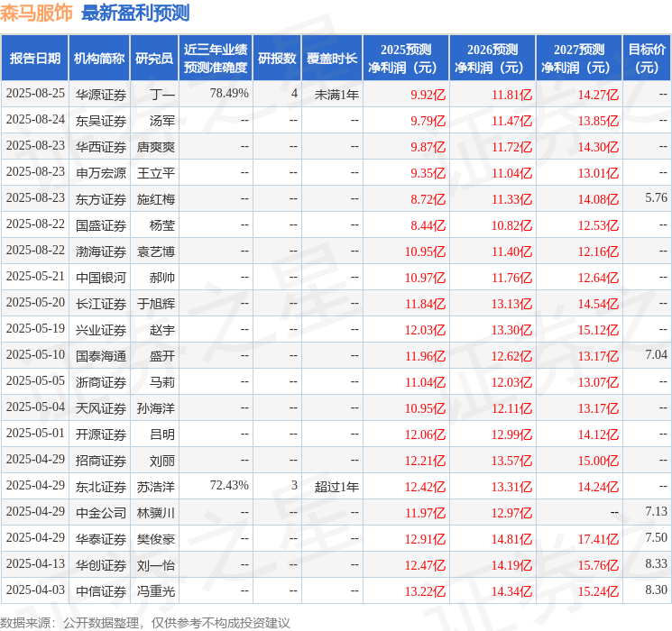
Task: Click analyst name 施红梅
Action: 155,198
